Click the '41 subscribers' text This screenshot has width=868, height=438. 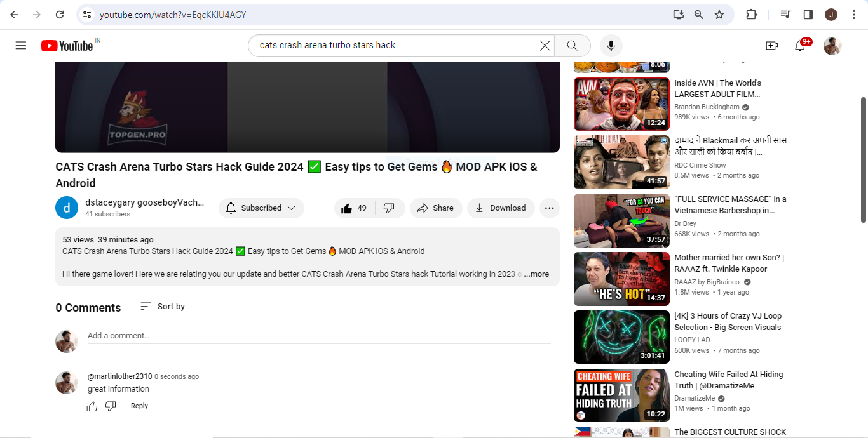[108, 215]
